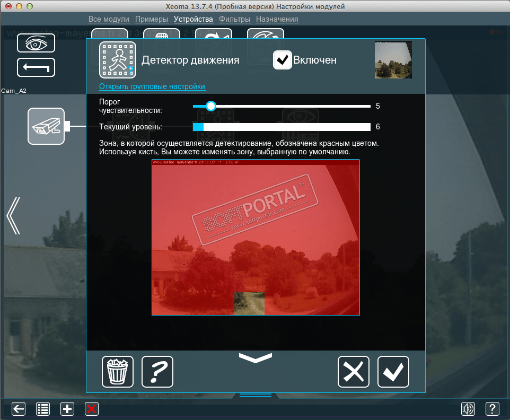Add new camera with plus icon
This screenshot has width=510, height=420.
[67, 409]
